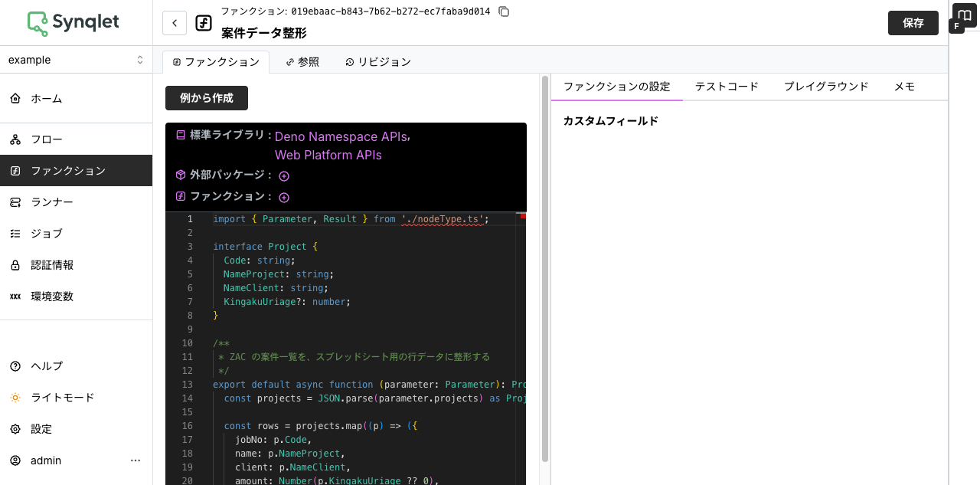Screen dimensions: 980x485
Task: Click the Synqlet logo
Action: pyautogui.click(x=73, y=23)
